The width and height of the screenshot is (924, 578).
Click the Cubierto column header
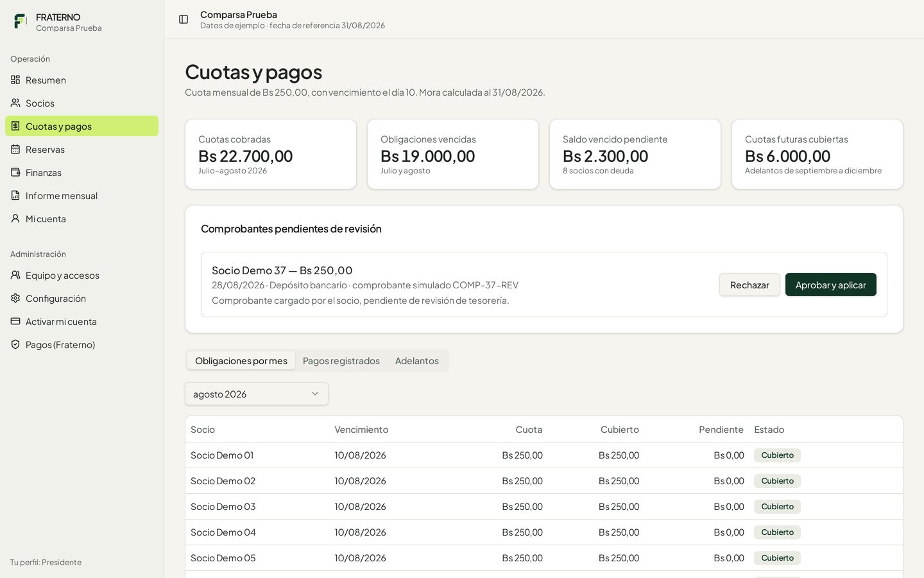[x=620, y=429]
